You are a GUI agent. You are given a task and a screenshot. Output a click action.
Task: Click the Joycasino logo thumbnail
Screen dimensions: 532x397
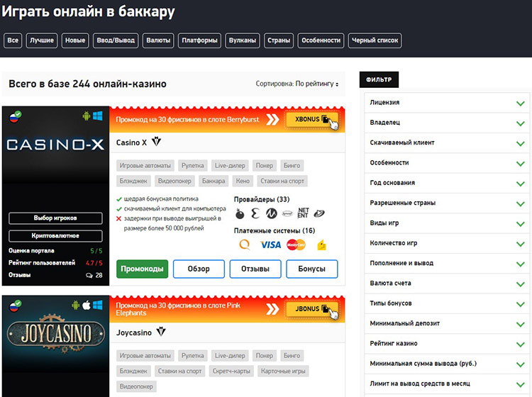click(x=55, y=333)
